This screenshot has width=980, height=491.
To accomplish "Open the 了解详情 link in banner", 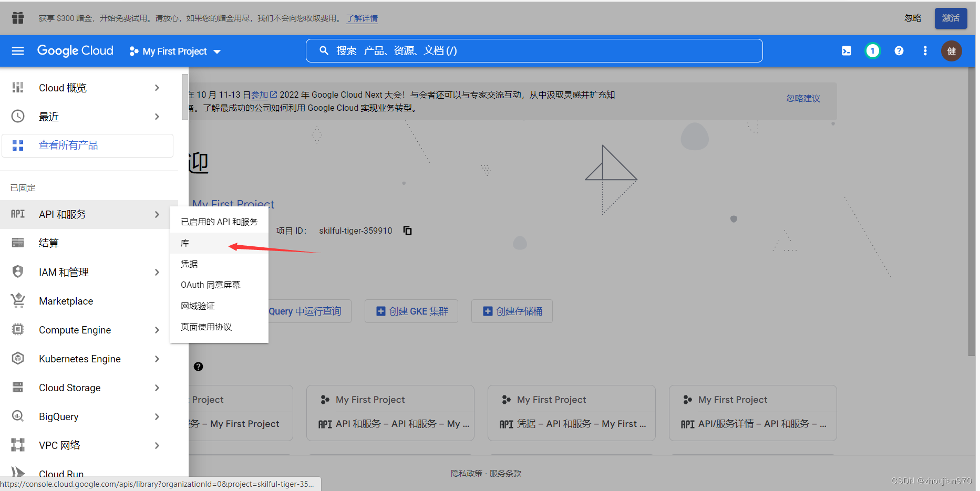I will point(362,18).
